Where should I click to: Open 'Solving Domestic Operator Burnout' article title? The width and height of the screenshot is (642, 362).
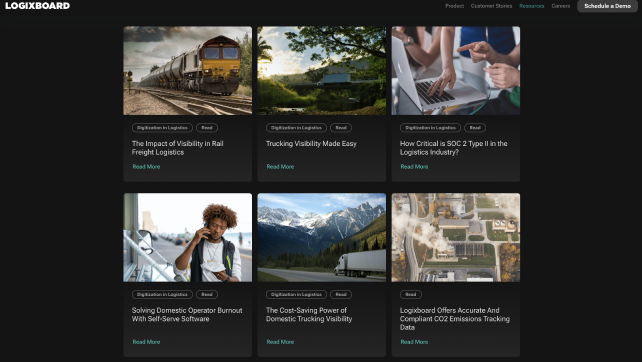pyautogui.click(x=187, y=314)
